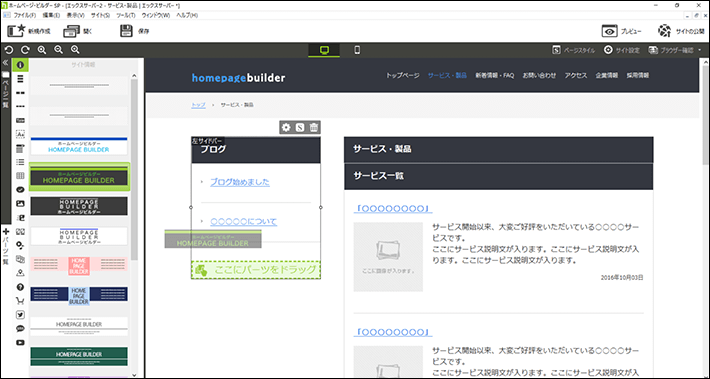The image size is (710, 379).
Task: Click 企業情報 in site navigation
Action: [607, 76]
